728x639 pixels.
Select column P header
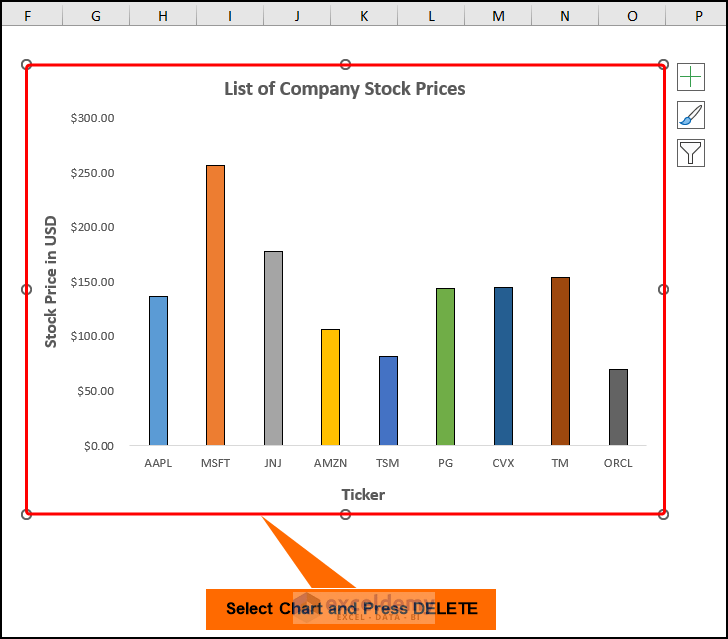(x=696, y=16)
